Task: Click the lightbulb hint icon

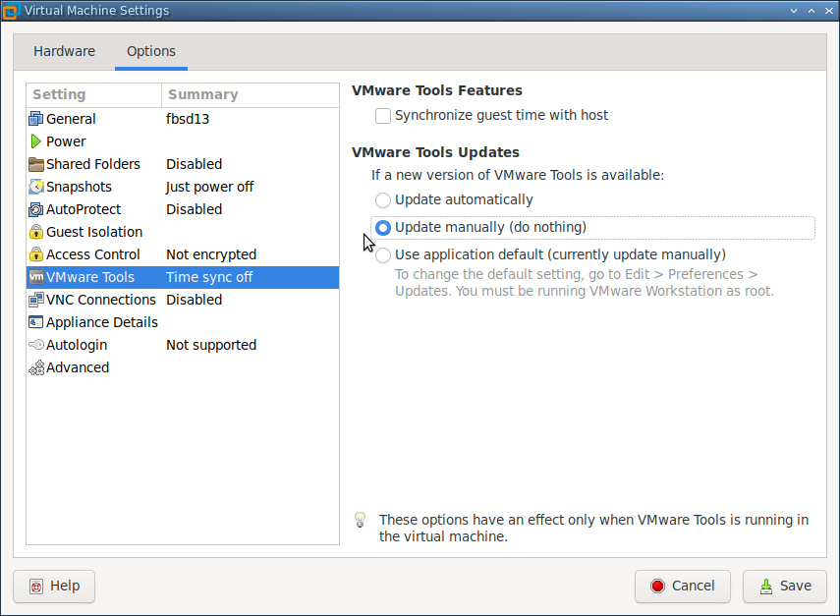Action: (360, 520)
